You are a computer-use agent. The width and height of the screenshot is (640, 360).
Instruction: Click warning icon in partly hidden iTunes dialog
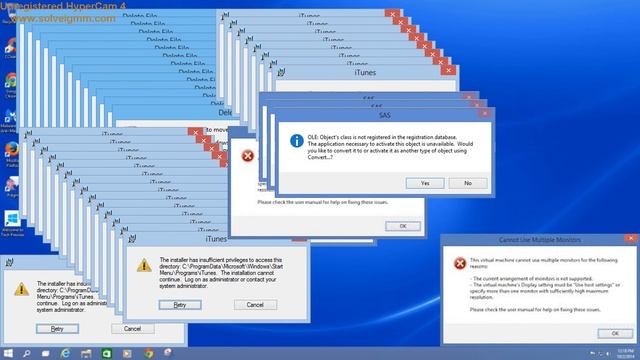[21, 289]
